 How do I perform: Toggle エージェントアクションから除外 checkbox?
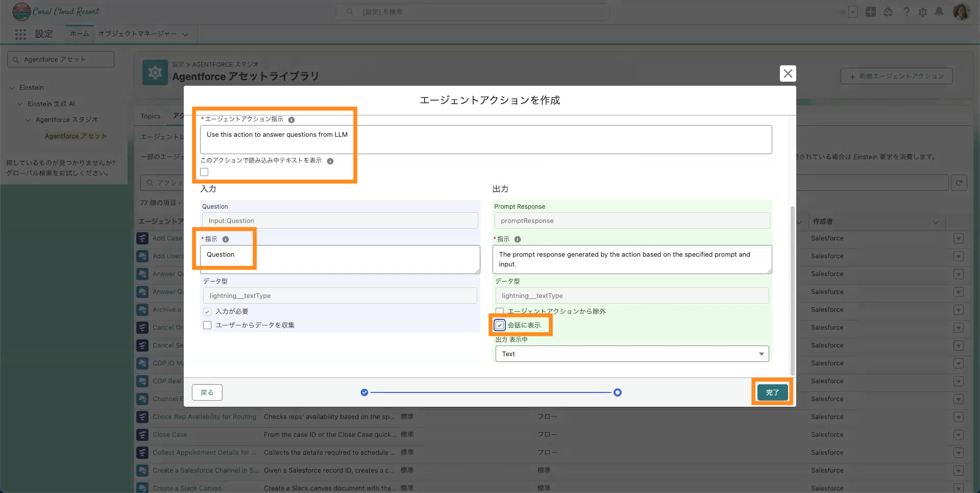click(x=500, y=311)
